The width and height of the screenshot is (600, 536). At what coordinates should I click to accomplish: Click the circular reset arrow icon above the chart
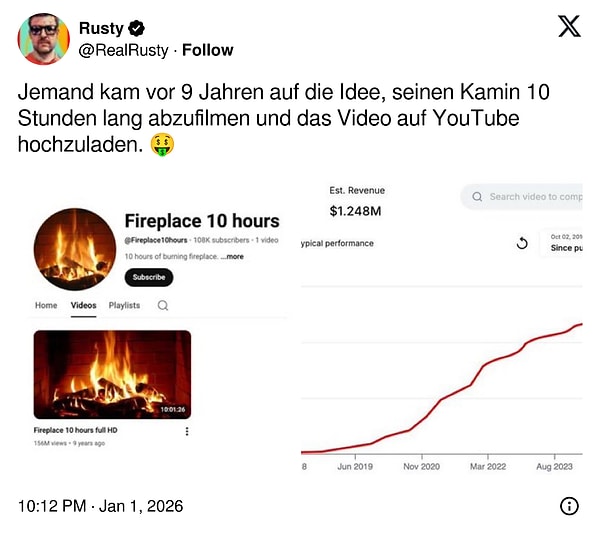521,243
